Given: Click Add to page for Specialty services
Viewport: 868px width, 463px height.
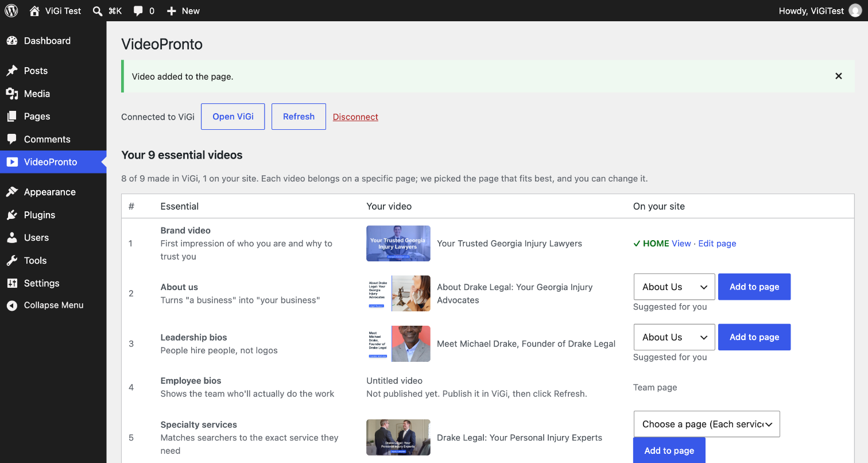Looking at the screenshot, I should 669,450.
